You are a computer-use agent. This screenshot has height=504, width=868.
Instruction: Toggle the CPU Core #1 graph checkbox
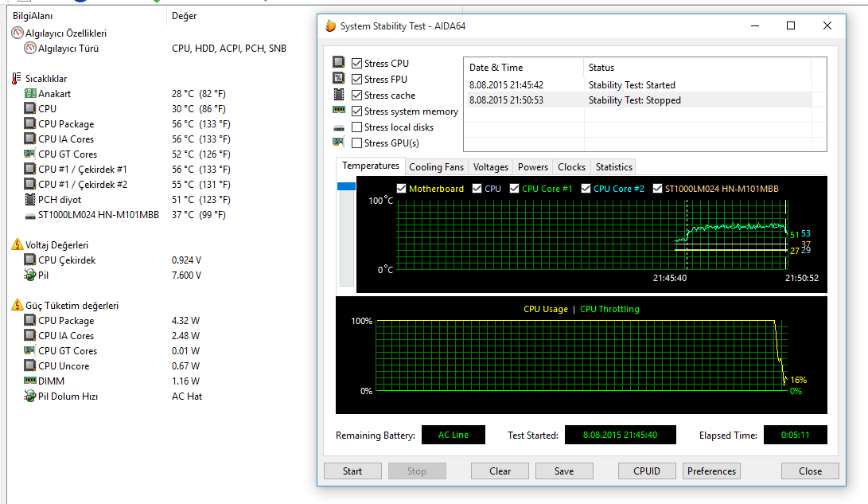tap(514, 189)
